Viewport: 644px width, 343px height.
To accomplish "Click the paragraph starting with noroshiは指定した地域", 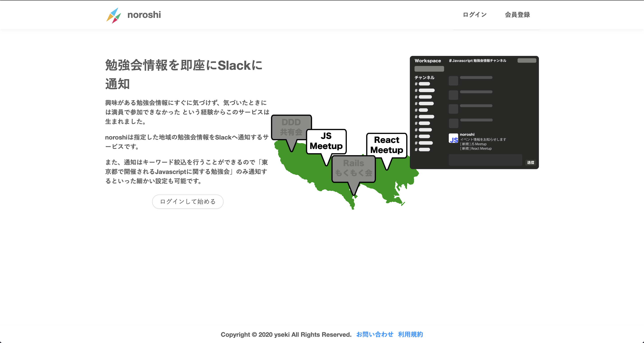I will tap(187, 142).
